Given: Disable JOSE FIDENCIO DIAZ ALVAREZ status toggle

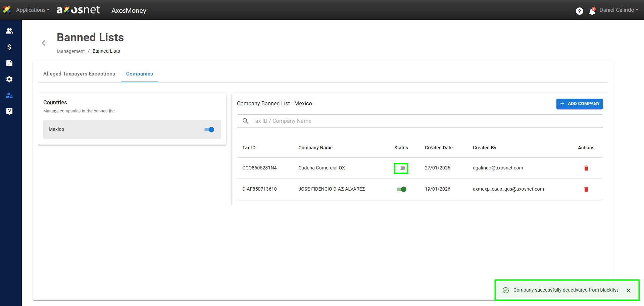Looking at the screenshot, I should [401, 189].
